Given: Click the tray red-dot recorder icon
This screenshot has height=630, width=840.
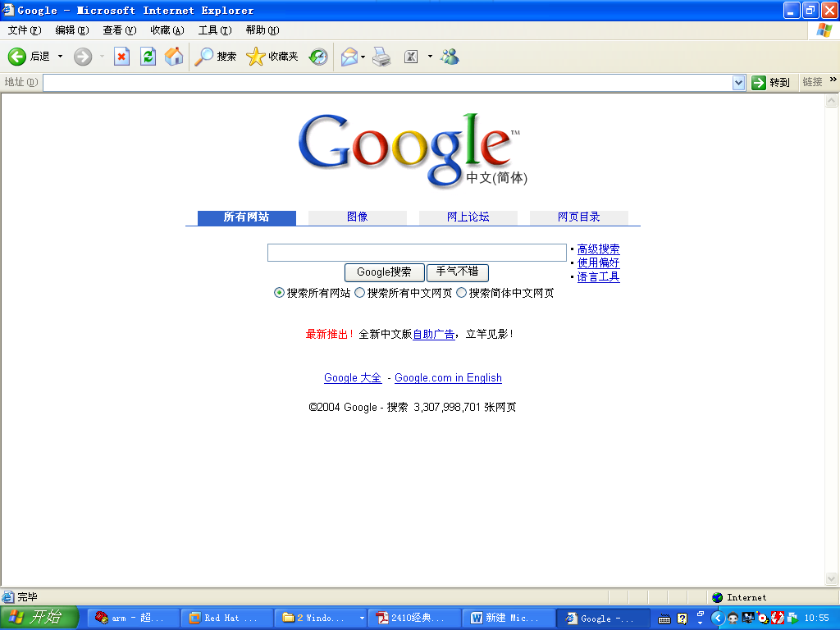Looking at the screenshot, I should click(762, 619).
